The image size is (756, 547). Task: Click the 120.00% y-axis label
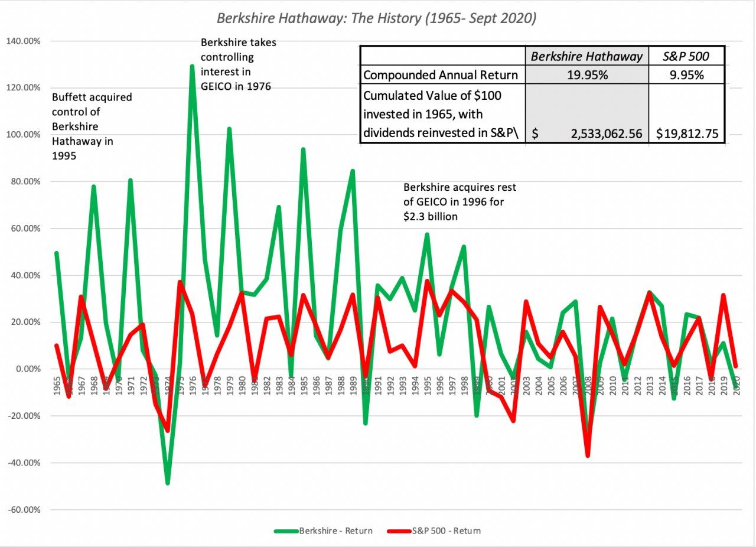(x=24, y=88)
